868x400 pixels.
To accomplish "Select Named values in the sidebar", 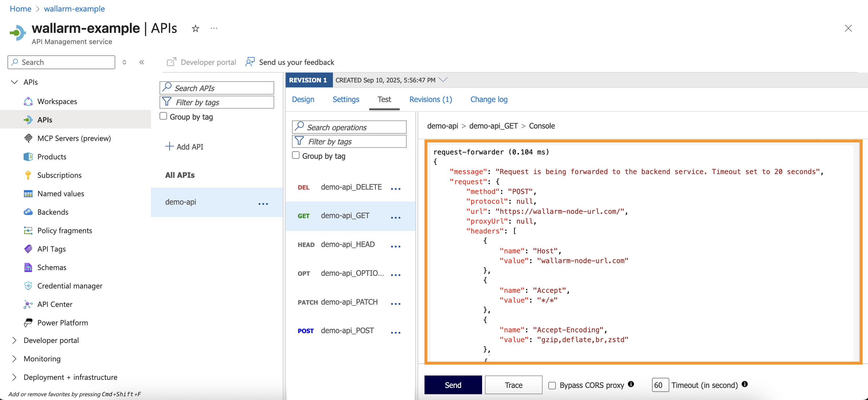I will click(61, 194).
